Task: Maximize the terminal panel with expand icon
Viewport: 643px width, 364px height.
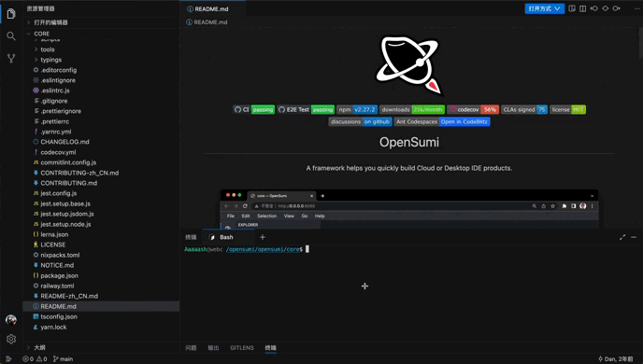Action: tap(622, 237)
